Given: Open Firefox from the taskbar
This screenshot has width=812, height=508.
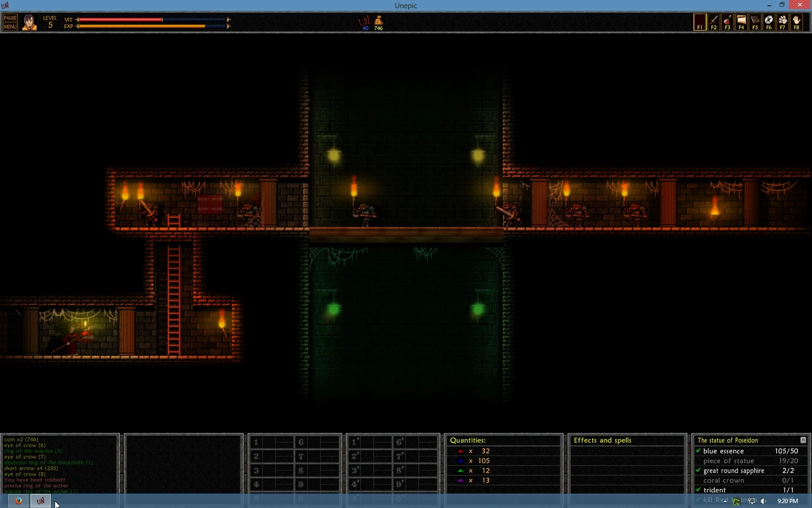Looking at the screenshot, I should pos(18,501).
